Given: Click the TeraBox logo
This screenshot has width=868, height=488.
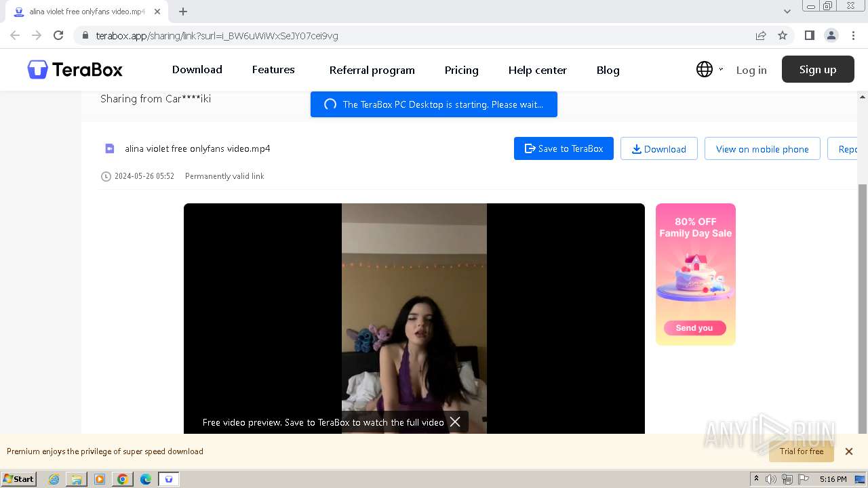Looking at the screenshot, I should [x=75, y=69].
